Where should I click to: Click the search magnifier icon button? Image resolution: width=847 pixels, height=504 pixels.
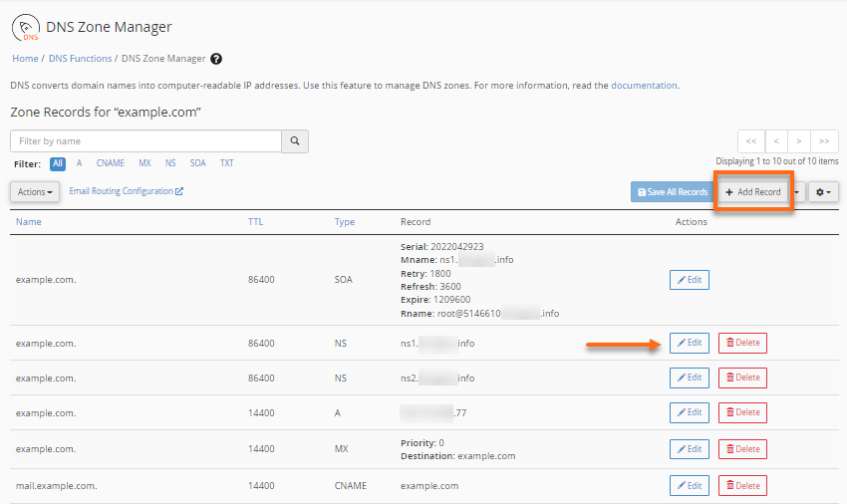pyautogui.click(x=295, y=141)
